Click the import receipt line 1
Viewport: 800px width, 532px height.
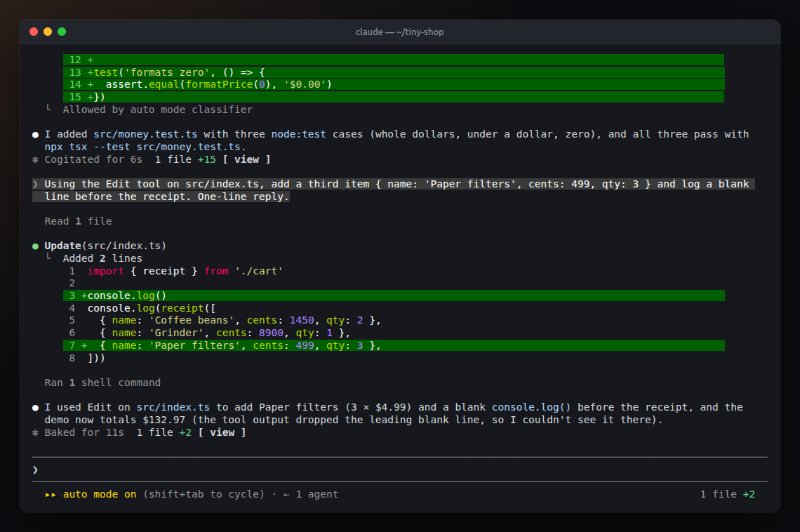[176, 271]
